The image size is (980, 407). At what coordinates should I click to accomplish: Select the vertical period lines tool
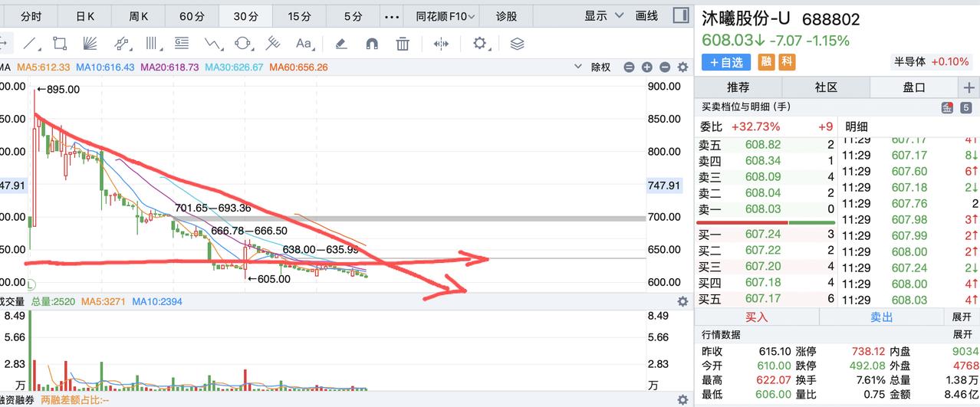tap(153, 44)
